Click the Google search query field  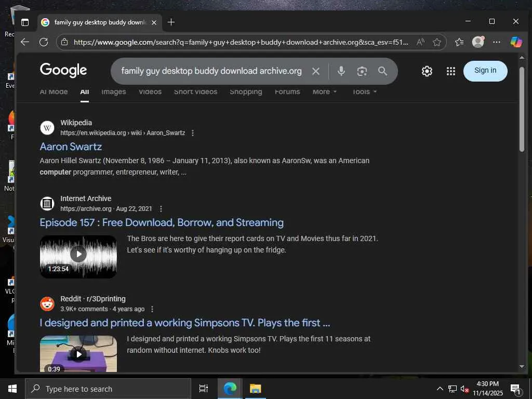[x=211, y=71]
